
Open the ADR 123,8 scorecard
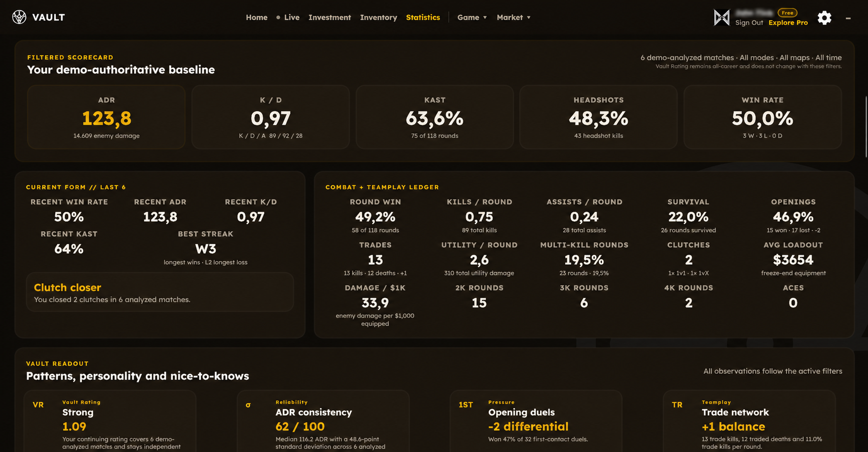pos(106,117)
